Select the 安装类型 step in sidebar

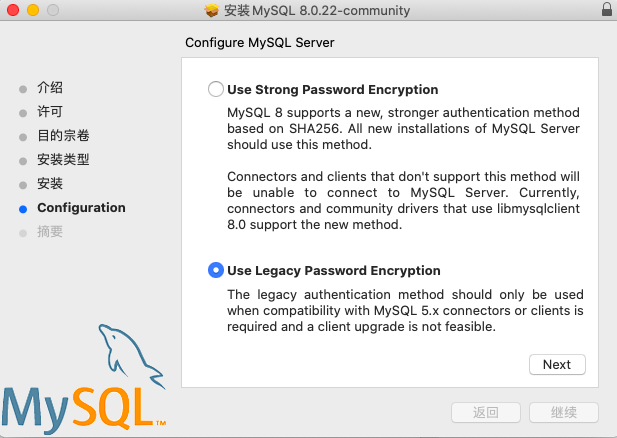pos(63,160)
